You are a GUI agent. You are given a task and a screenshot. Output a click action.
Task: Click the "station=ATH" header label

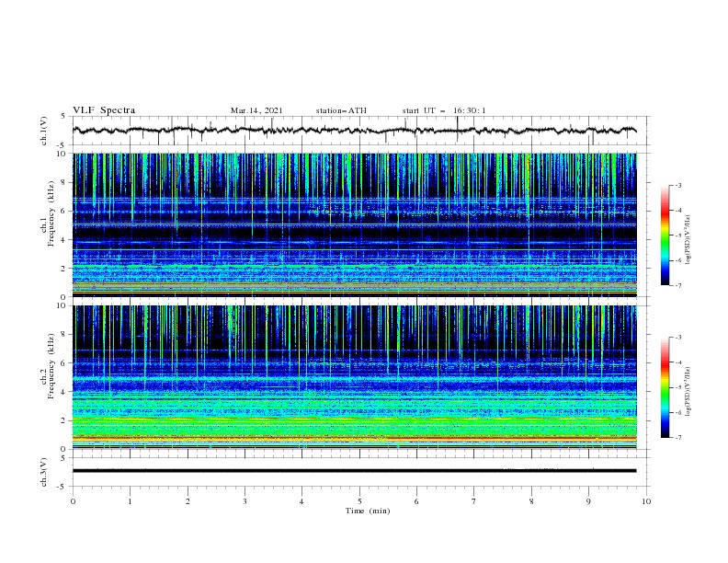coord(341,110)
